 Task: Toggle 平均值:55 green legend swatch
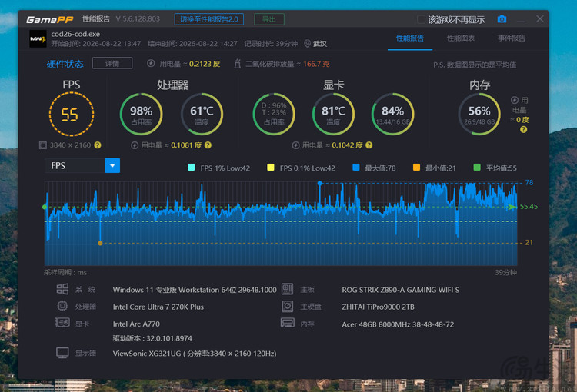point(477,168)
